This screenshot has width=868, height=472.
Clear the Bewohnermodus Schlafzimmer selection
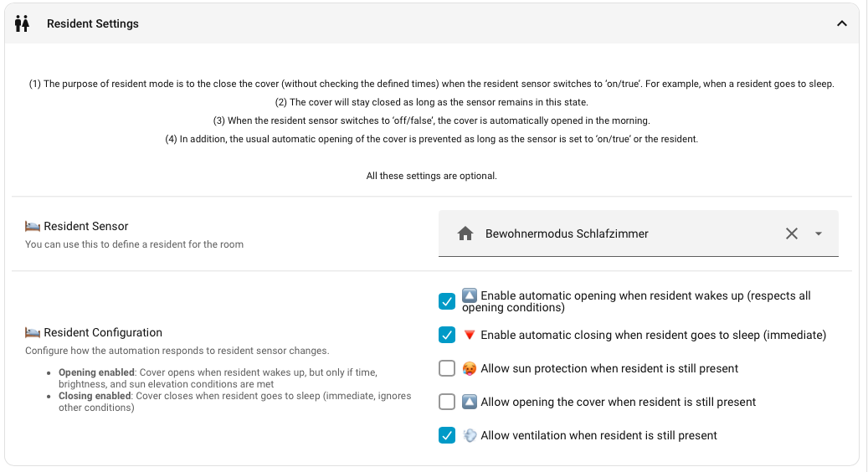coord(792,233)
